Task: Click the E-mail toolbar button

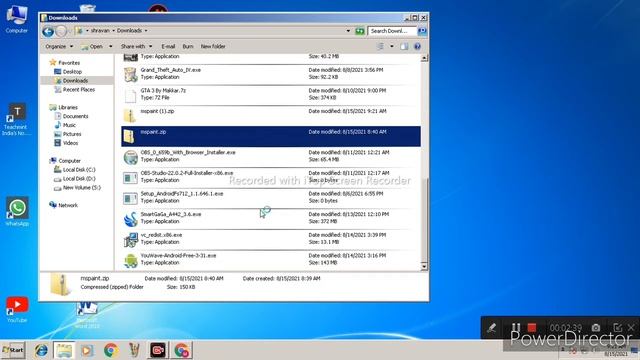Action: (168, 47)
